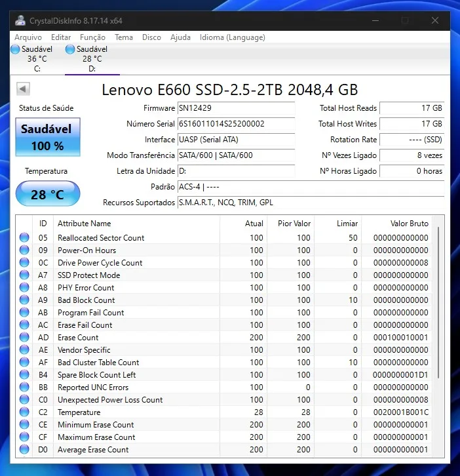
Task: Click status orb in the C2 Temperature row
Action: 24,412
